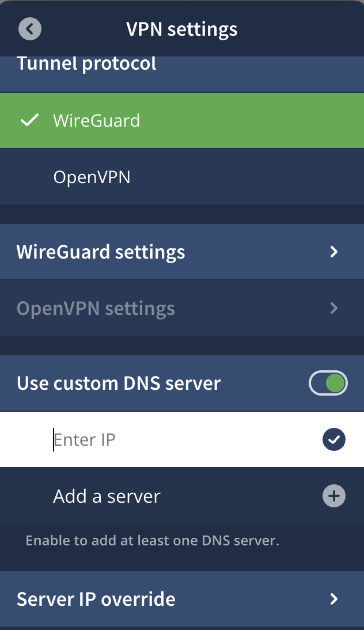Screen dimensions: 364x630
Task: Click the Tunnel protocol section header
Action: [87, 63]
